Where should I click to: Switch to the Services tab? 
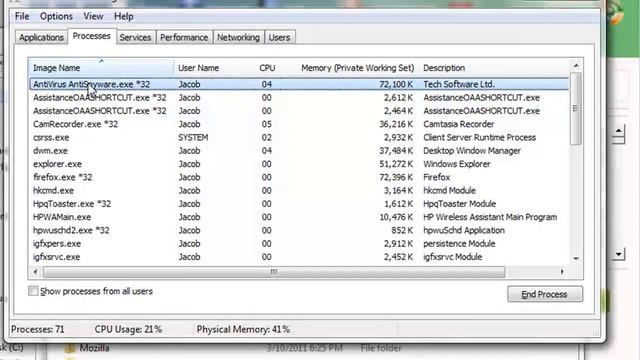click(x=135, y=38)
